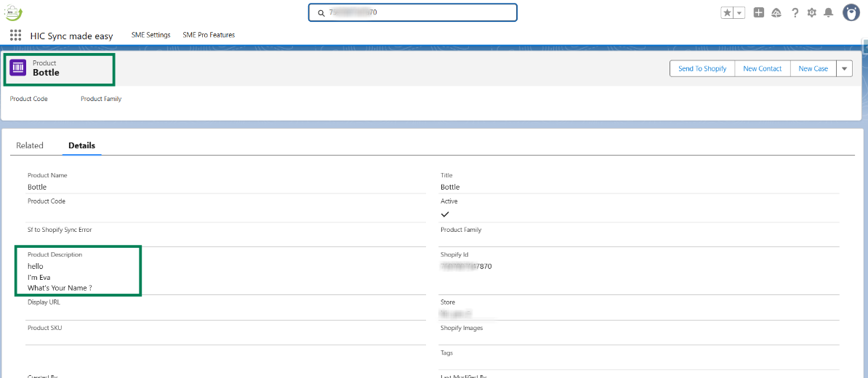Click the Shopify Id value

pyautogui.click(x=466, y=266)
